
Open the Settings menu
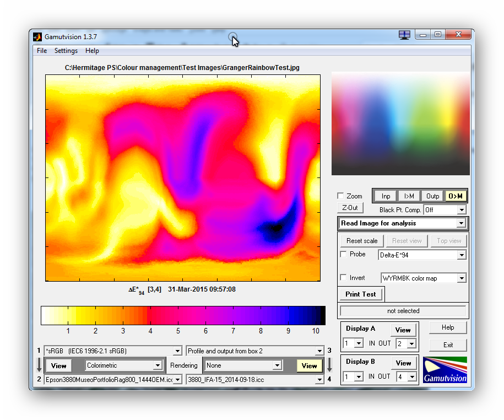pos(66,51)
